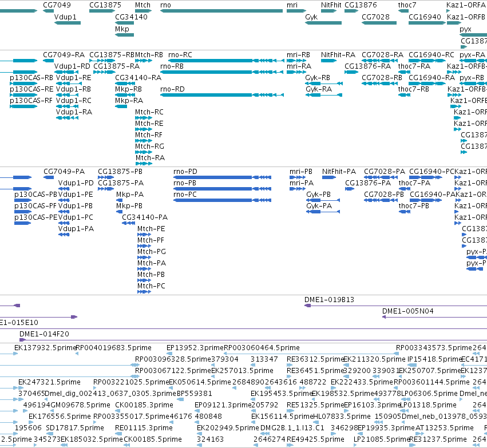This screenshot has height=448, width=487.
Task: Click the p130CAS-PF protein label
Action: (x=35, y=206)
